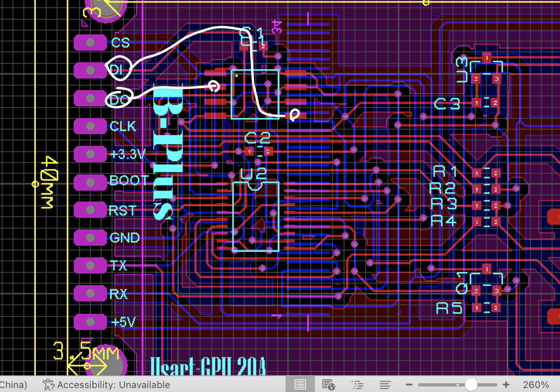This screenshot has width=560, height=392.
Task: Click the CLK pin label text
Action: pos(123,126)
